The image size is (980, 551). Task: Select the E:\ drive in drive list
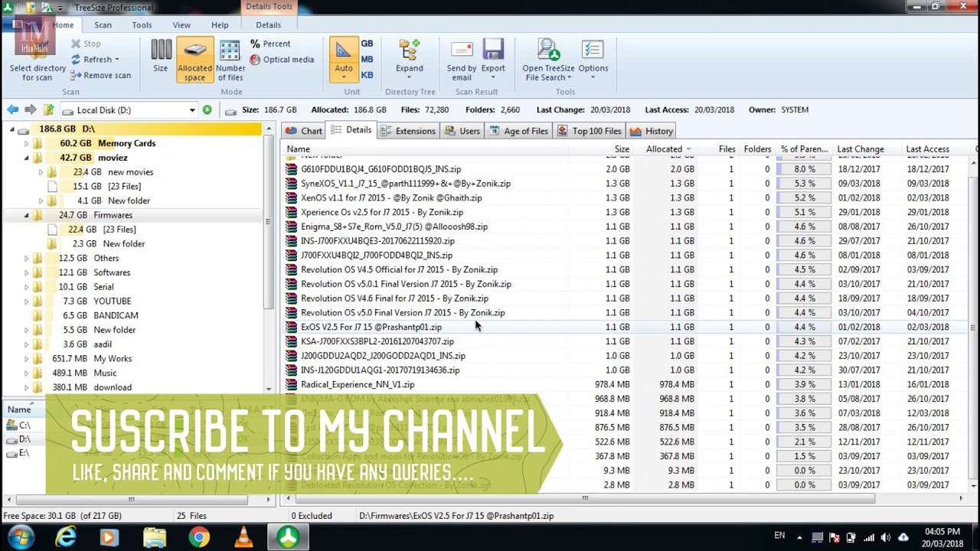(x=24, y=453)
